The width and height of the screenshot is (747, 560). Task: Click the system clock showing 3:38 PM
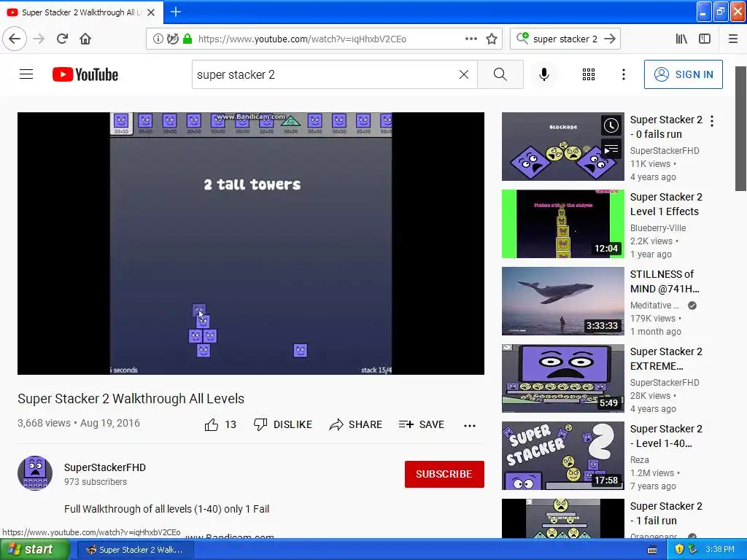point(720,550)
